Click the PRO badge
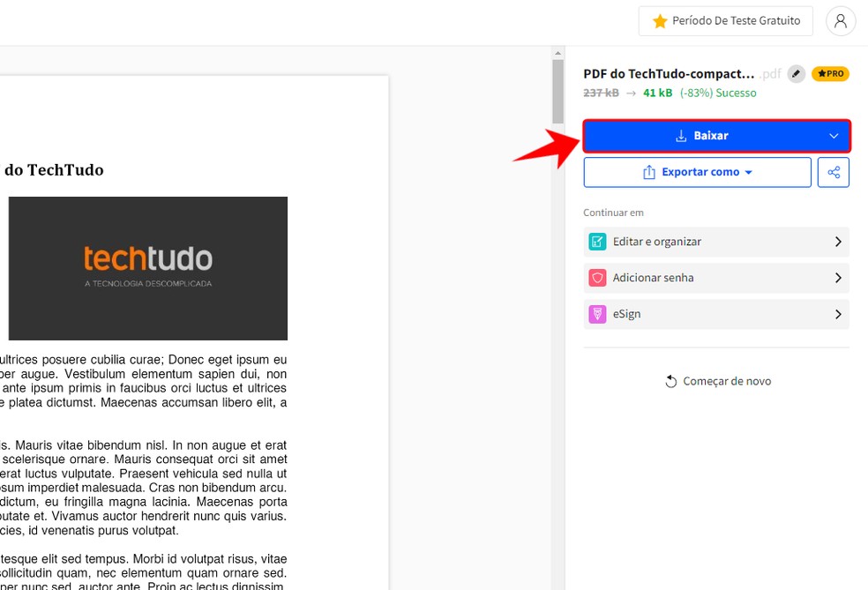 click(x=830, y=73)
